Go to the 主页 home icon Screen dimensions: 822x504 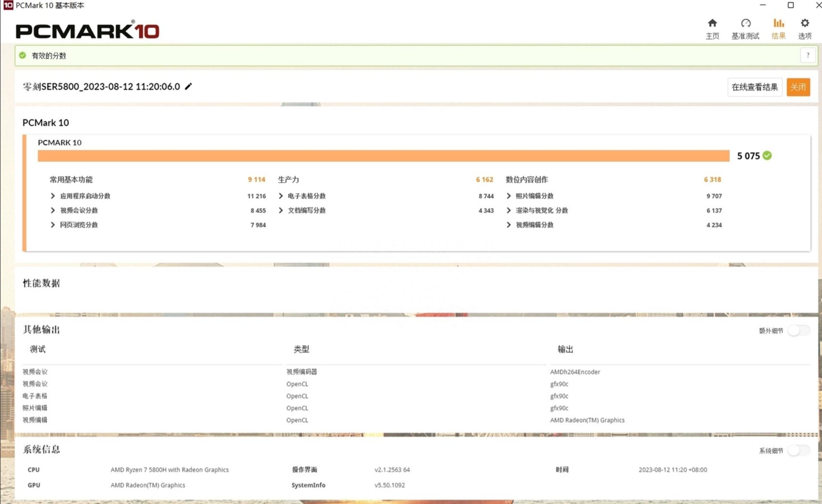[712, 23]
